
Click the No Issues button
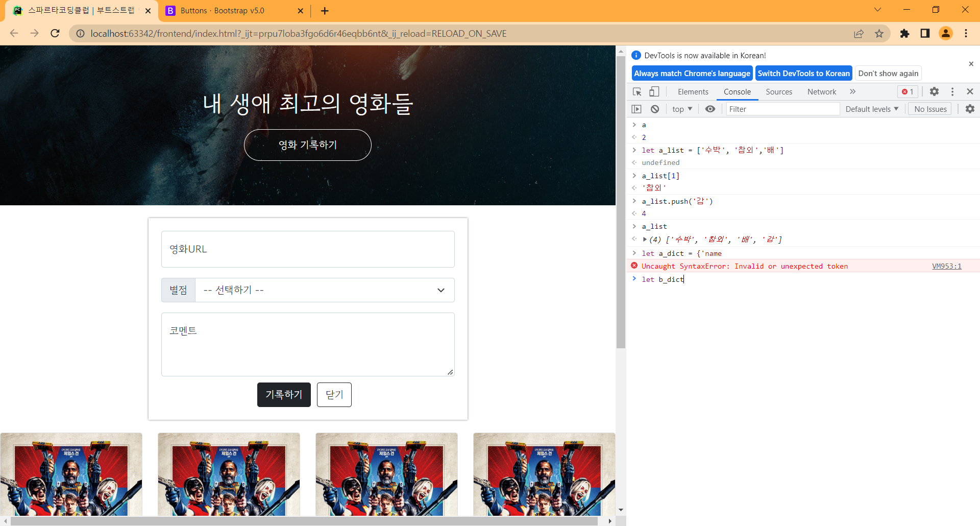pos(930,109)
